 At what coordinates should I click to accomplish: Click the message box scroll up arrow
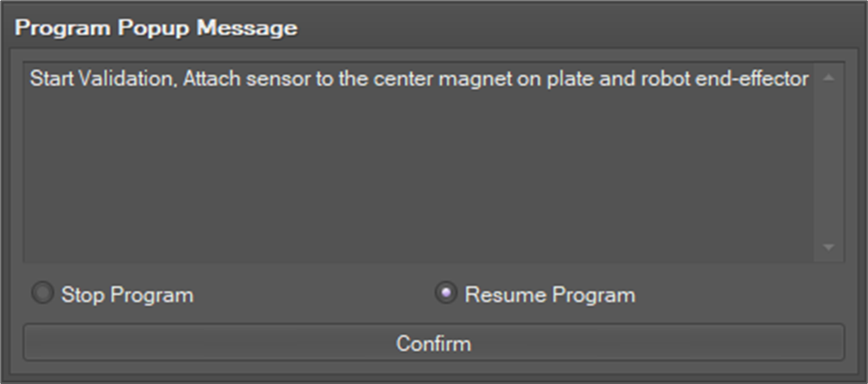point(828,78)
